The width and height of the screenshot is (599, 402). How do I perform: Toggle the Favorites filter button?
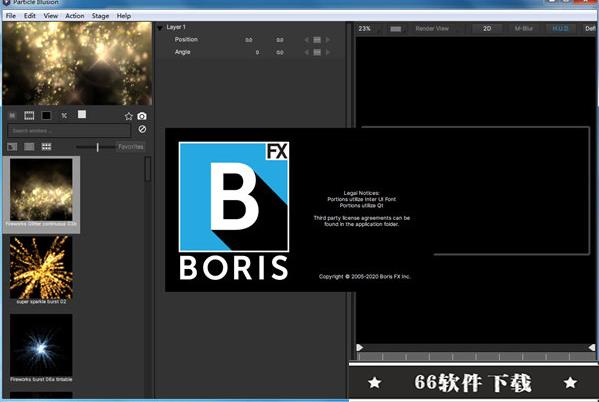pyautogui.click(x=131, y=147)
